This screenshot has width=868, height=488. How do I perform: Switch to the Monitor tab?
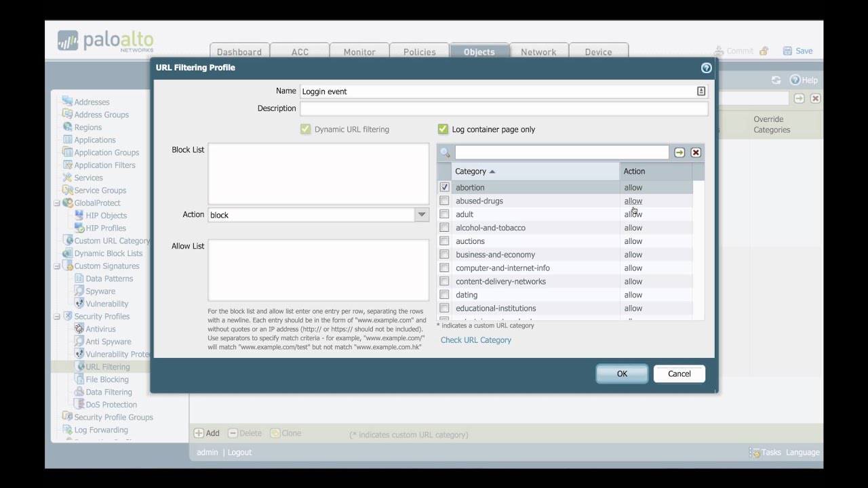click(359, 52)
